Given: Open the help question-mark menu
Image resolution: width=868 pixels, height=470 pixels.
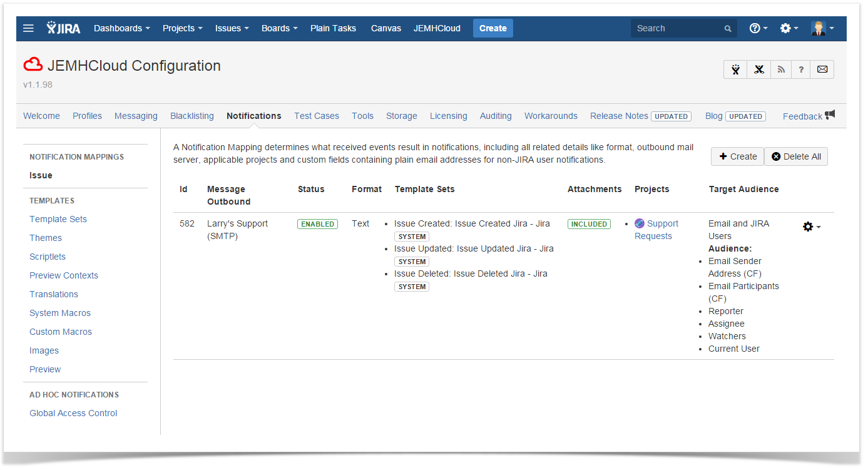Looking at the screenshot, I should coord(758,28).
